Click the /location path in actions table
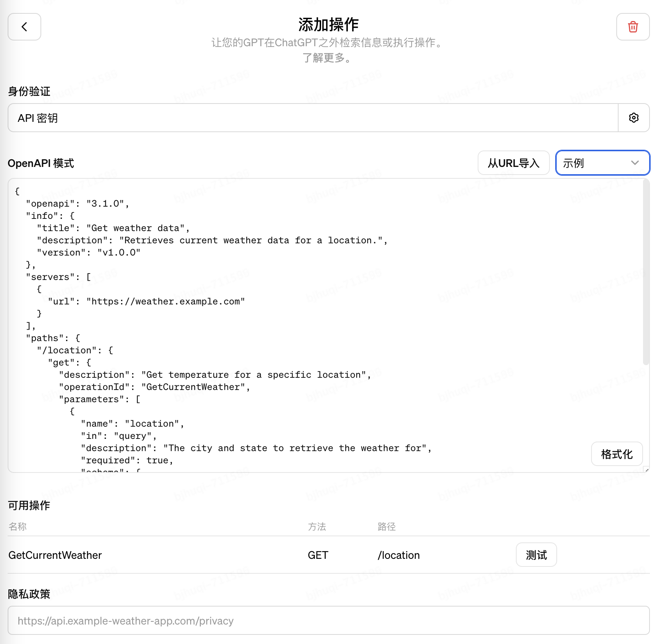This screenshot has height=644, width=656. [398, 555]
